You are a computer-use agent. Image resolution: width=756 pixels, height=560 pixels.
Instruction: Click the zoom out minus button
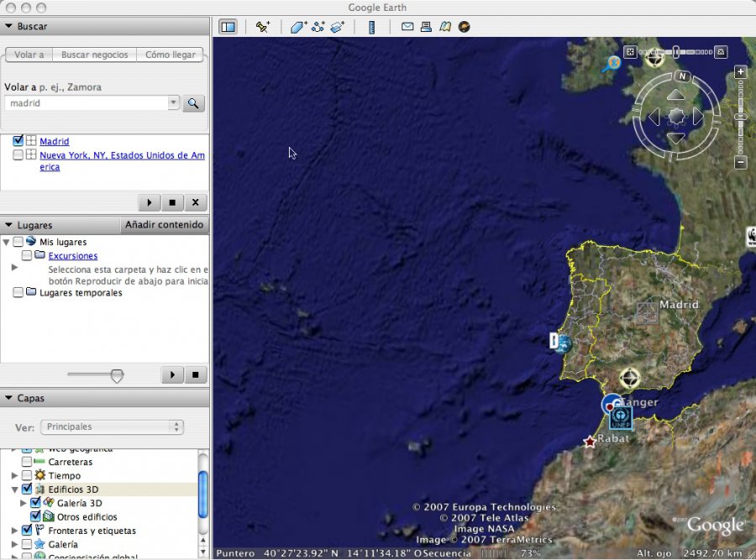741,162
